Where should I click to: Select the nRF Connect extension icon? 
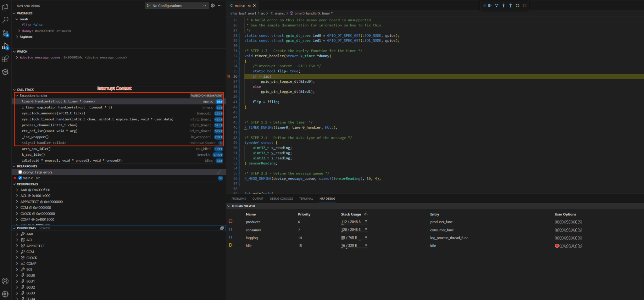click(6, 72)
